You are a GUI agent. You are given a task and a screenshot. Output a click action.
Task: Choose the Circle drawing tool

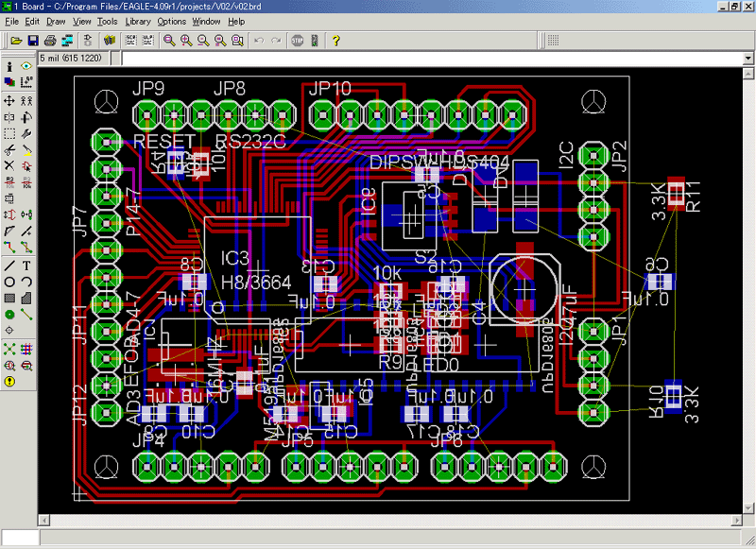pyautogui.click(x=9, y=282)
